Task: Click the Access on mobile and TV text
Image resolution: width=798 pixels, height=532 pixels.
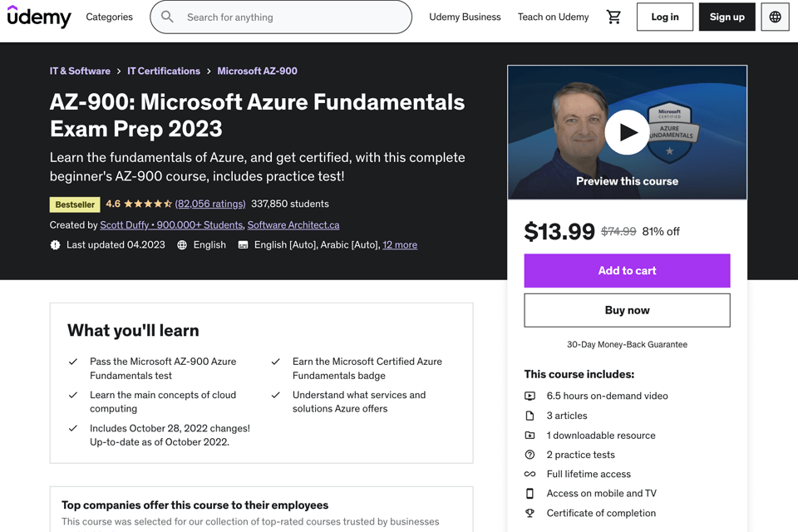Action: pos(602,493)
